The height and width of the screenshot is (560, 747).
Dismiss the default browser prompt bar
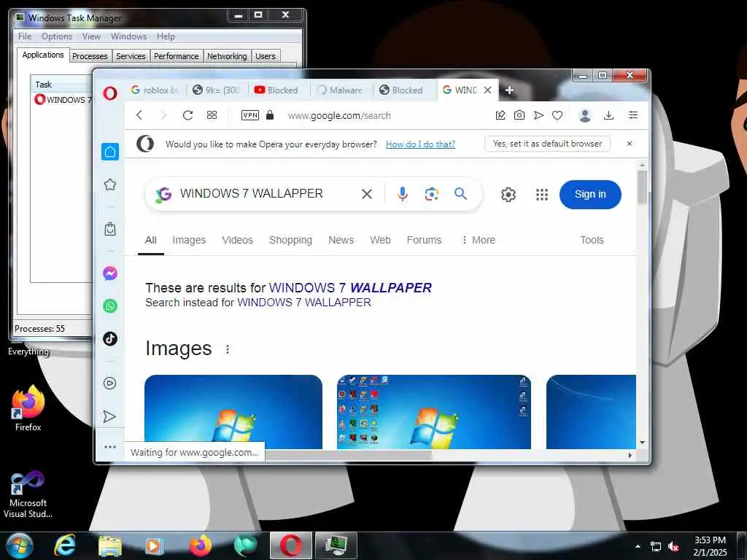click(630, 144)
